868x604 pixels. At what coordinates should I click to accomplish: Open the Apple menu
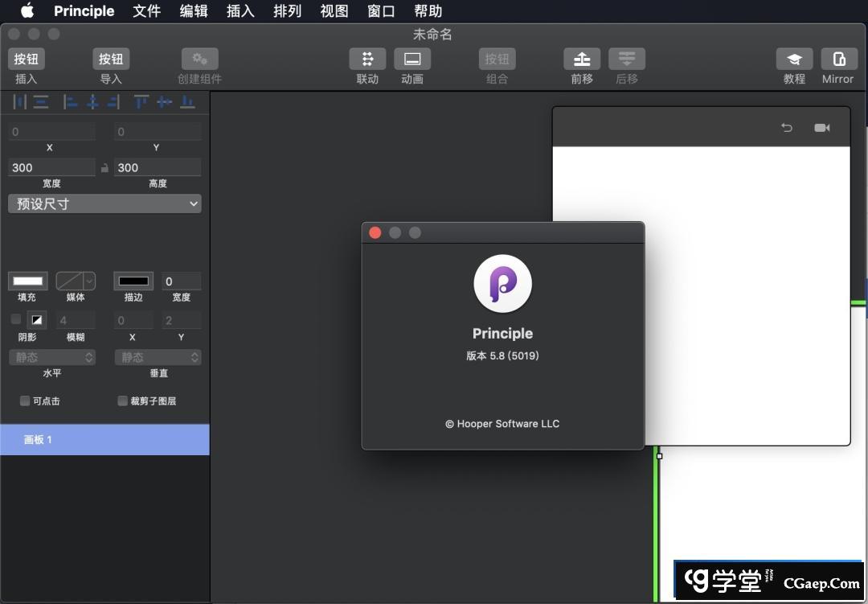[x=27, y=11]
